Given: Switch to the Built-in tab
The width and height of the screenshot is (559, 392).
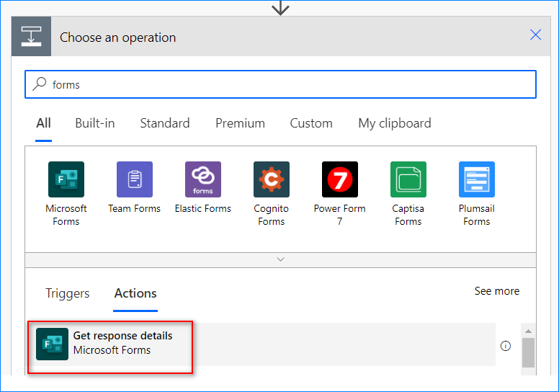Looking at the screenshot, I should click(x=95, y=123).
